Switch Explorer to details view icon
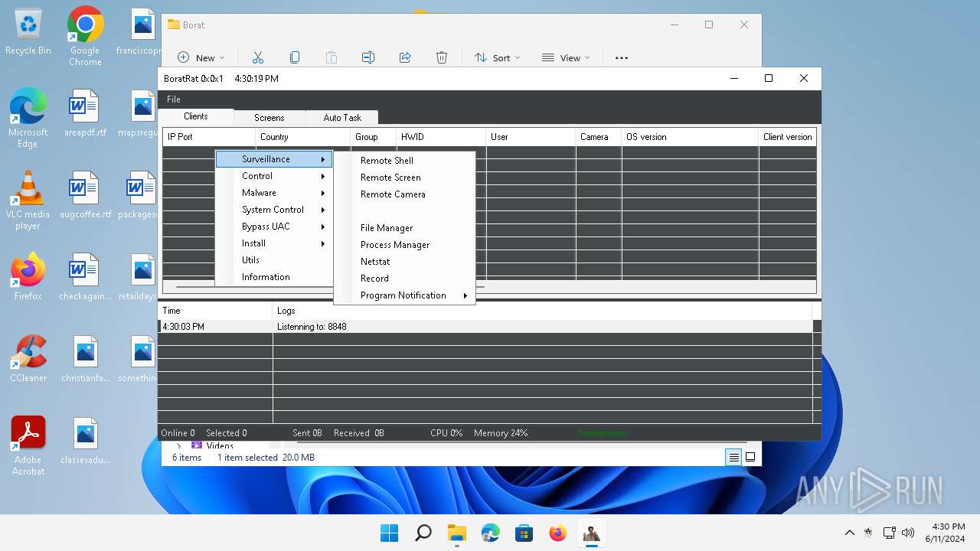This screenshot has width=980, height=551. [x=733, y=457]
